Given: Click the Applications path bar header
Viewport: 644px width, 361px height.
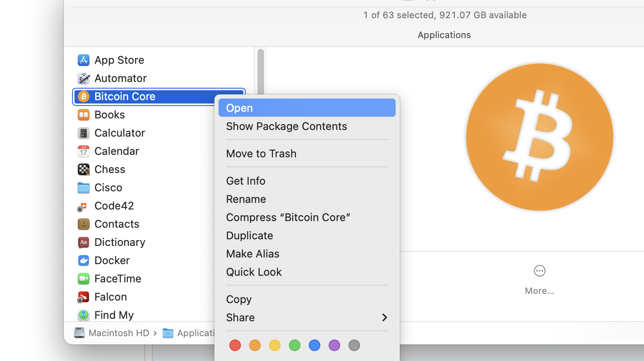Looking at the screenshot, I should click(444, 35).
